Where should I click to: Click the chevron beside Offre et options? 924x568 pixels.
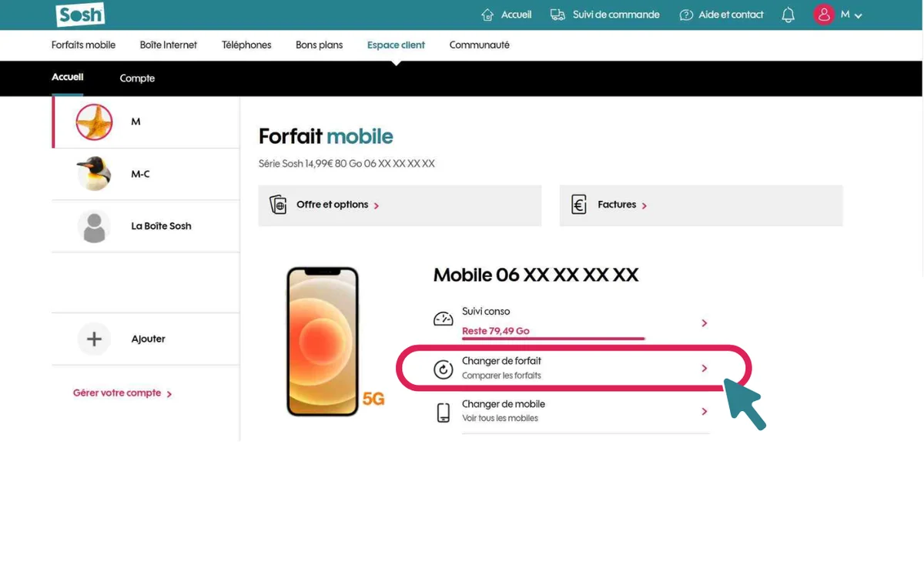pyautogui.click(x=377, y=205)
